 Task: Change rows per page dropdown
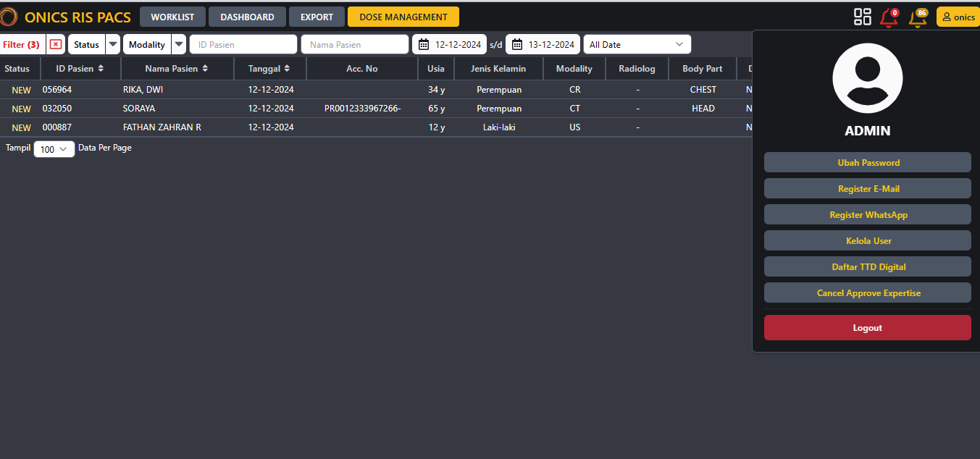pyautogui.click(x=54, y=149)
